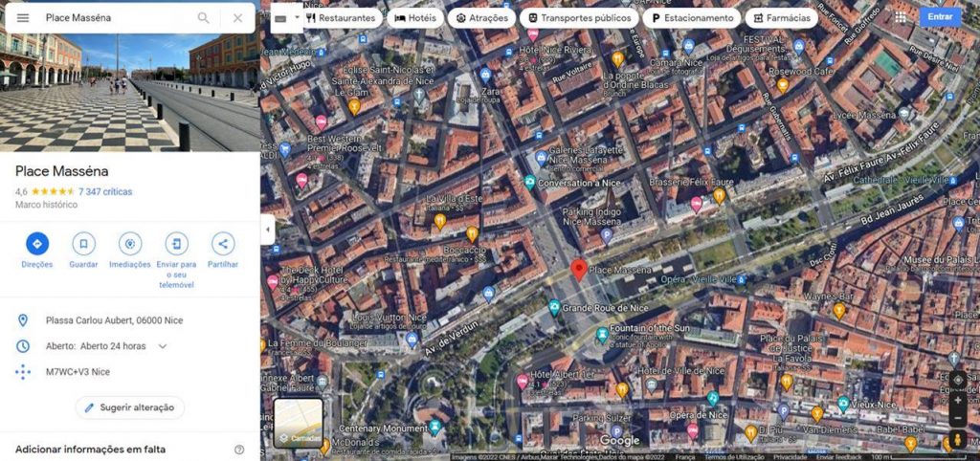The image size is (980, 461).
Task: Open Parking Indigo Nice Massena marker
Action: coord(606,235)
